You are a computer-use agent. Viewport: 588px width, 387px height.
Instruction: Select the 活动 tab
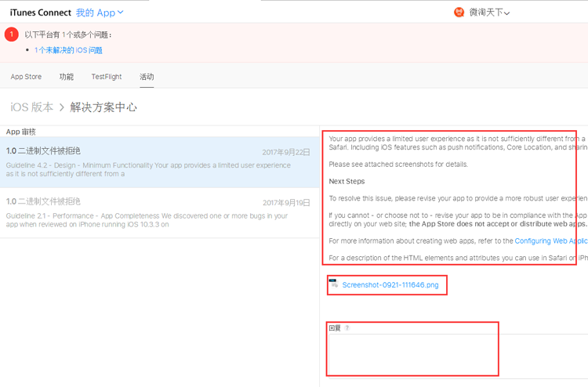tap(147, 77)
